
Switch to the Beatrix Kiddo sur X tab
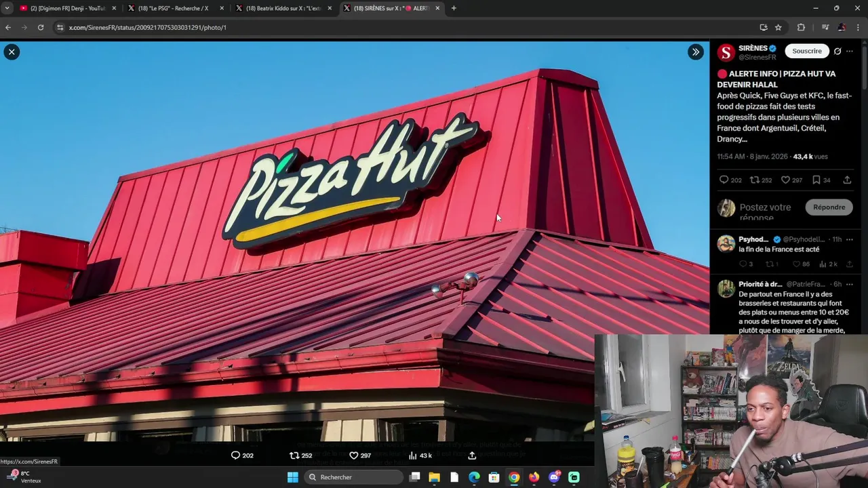(x=283, y=8)
